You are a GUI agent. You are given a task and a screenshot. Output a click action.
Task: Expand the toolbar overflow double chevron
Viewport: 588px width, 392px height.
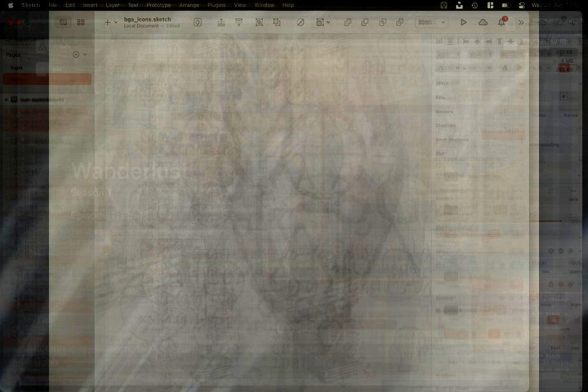521,23
